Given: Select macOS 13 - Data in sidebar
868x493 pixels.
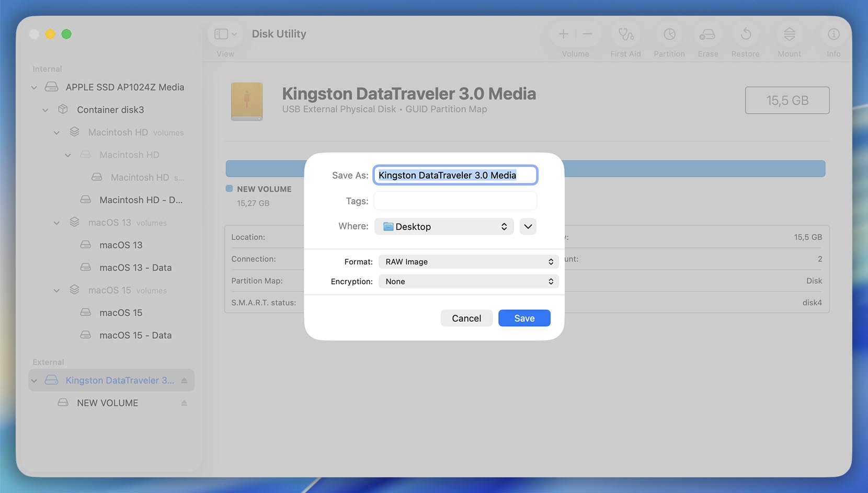Looking at the screenshot, I should click(135, 267).
